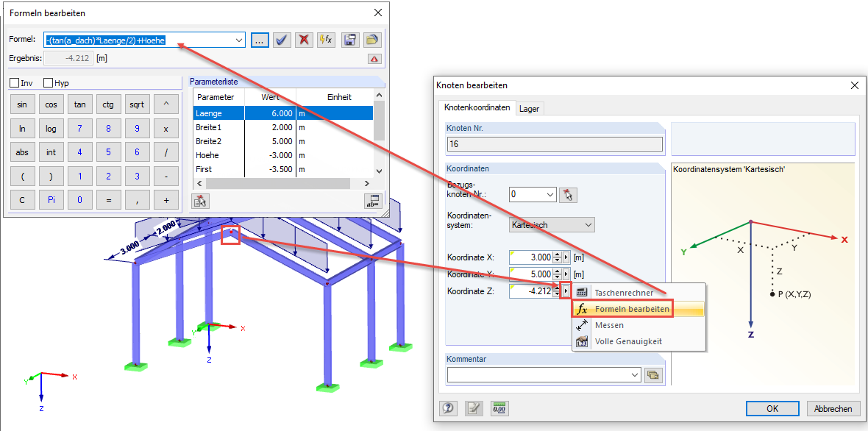Image resolution: width=868 pixels, height=431 pixels.
Task: Click the cos calculator key
Action: [x=51, y=104]
